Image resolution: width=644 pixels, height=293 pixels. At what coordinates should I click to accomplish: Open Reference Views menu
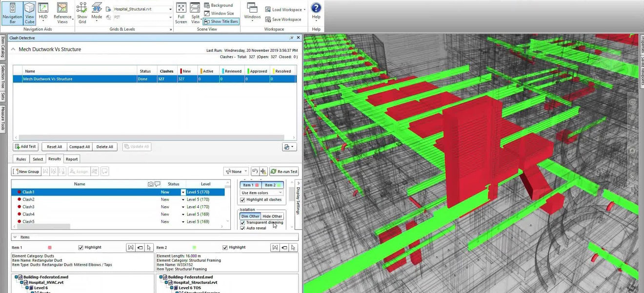coord(62,13)
